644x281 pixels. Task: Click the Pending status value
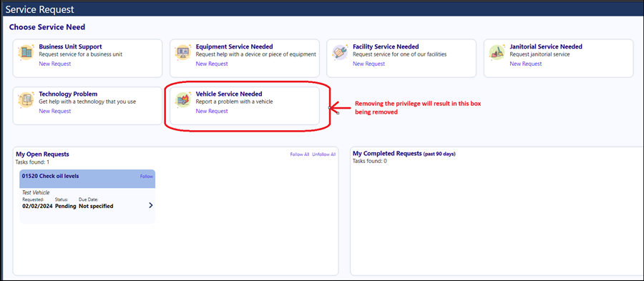click(65, 206)
